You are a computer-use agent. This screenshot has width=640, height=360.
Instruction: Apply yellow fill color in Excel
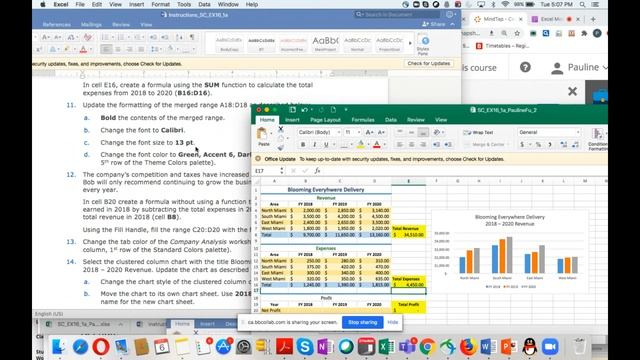[360, 144]
